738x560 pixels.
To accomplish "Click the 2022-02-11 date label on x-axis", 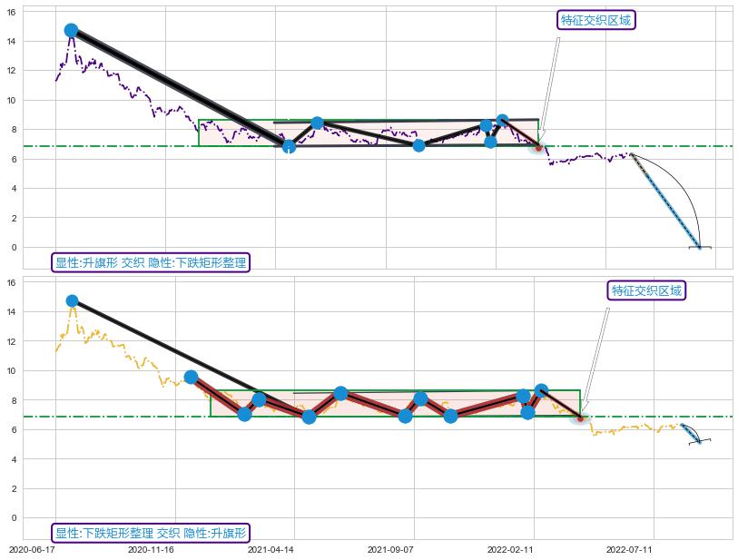I will (510, 549).
